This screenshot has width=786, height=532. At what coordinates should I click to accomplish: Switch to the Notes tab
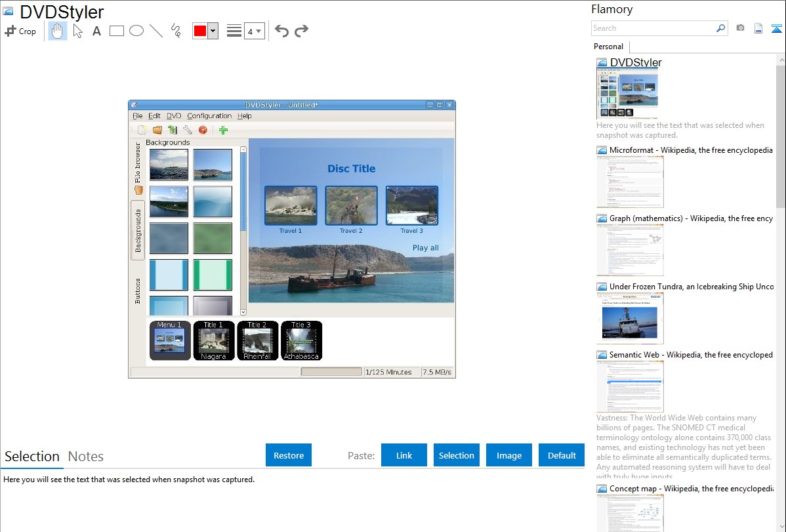[86, 457]
